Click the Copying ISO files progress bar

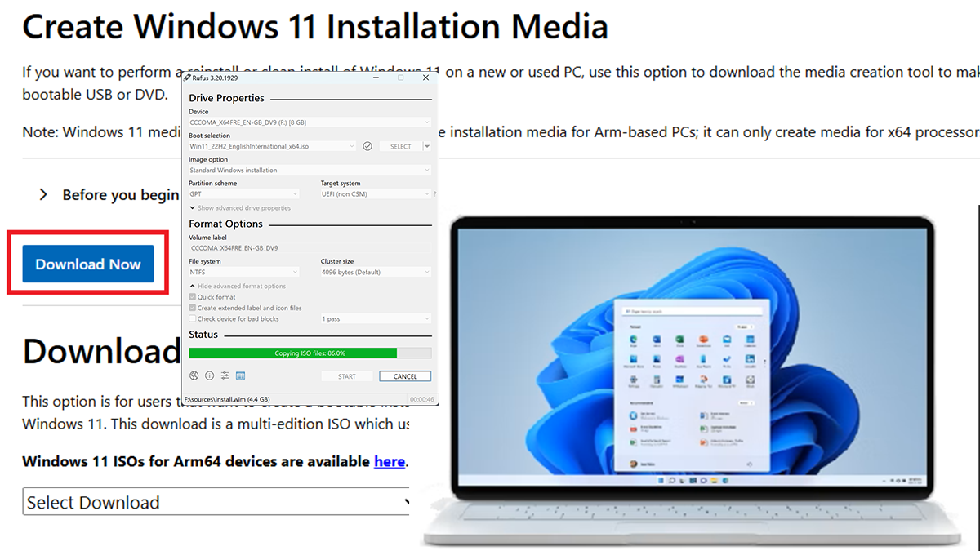pos(310,353)
